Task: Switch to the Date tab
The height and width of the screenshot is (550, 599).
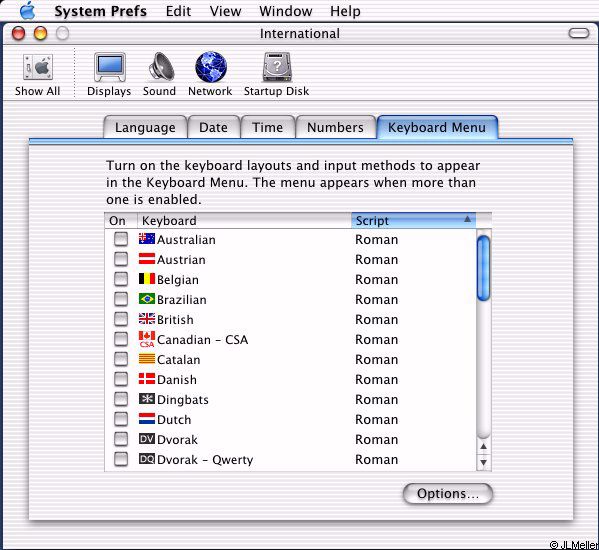Action: (x=214, y=127)
